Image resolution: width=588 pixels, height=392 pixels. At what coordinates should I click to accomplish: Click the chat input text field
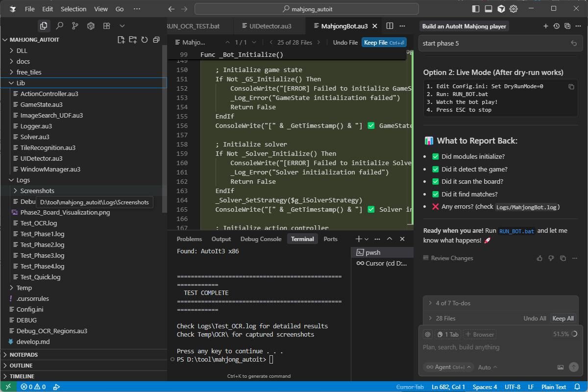coord(495,347)
